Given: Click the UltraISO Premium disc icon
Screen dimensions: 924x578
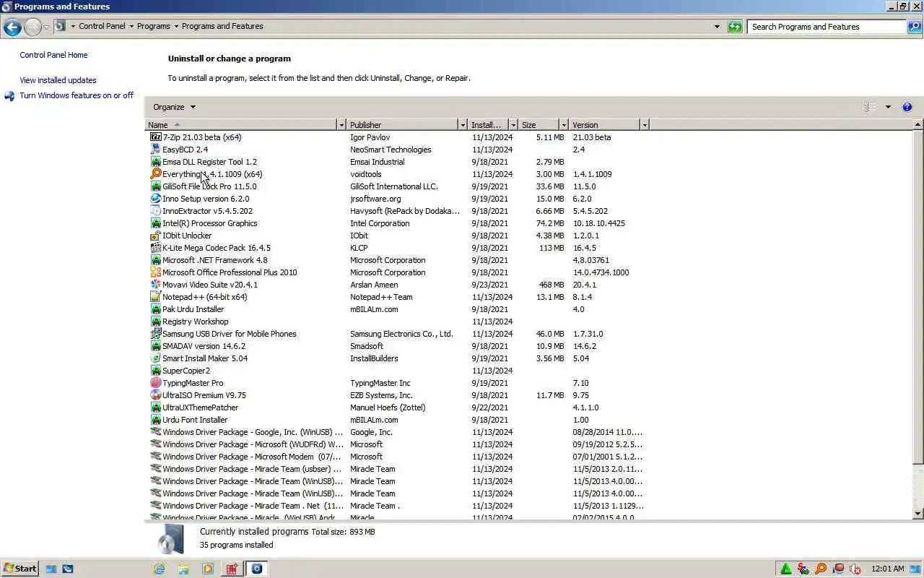Looking at the screenshot, I should (x=156, y=395).
